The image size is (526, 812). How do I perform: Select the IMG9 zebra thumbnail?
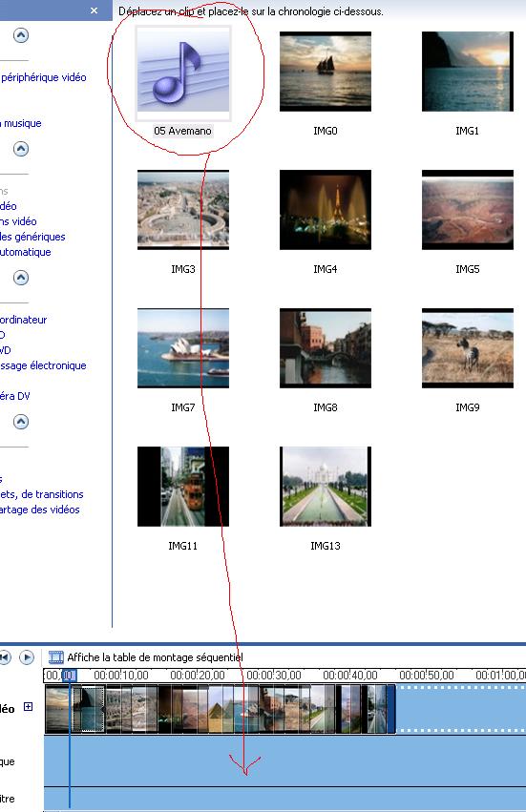point(468,348)
